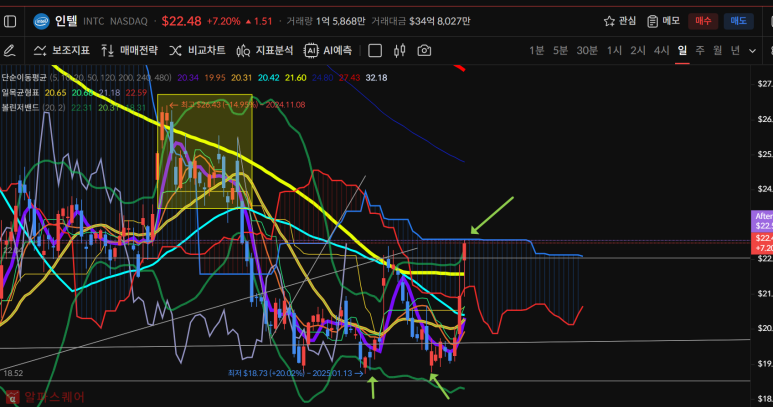Screen dimensions: 773x407
Task: Toggle the left sidebar panel icon
Action: pyautogui.click(x=10, y=21)
